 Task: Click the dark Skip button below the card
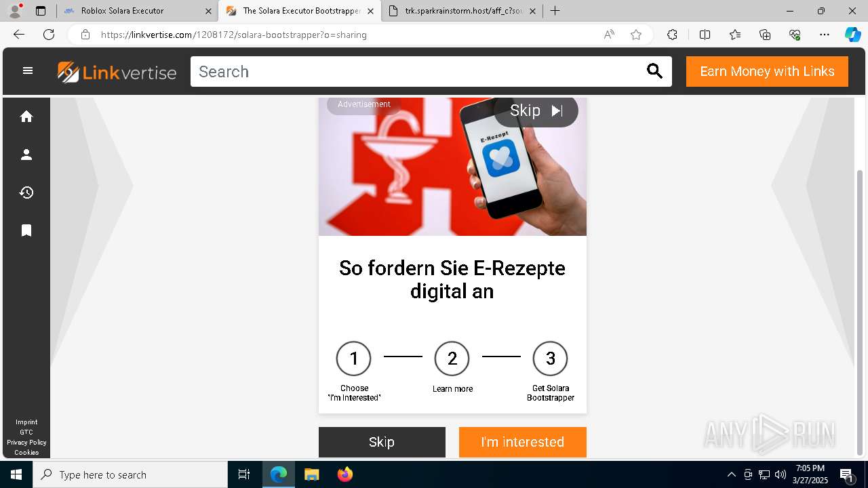click(x=382, y=442)
